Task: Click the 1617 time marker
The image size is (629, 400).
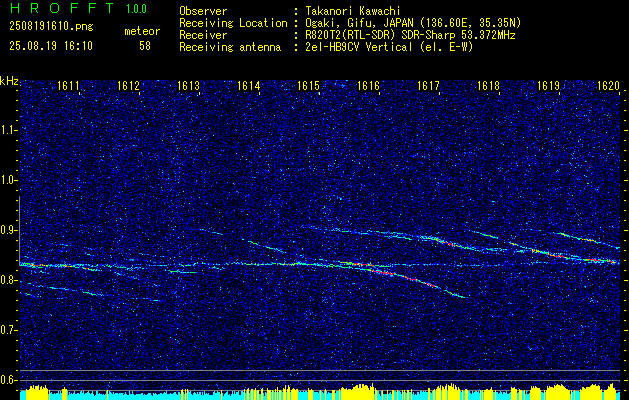Action: tap(428, 86)
